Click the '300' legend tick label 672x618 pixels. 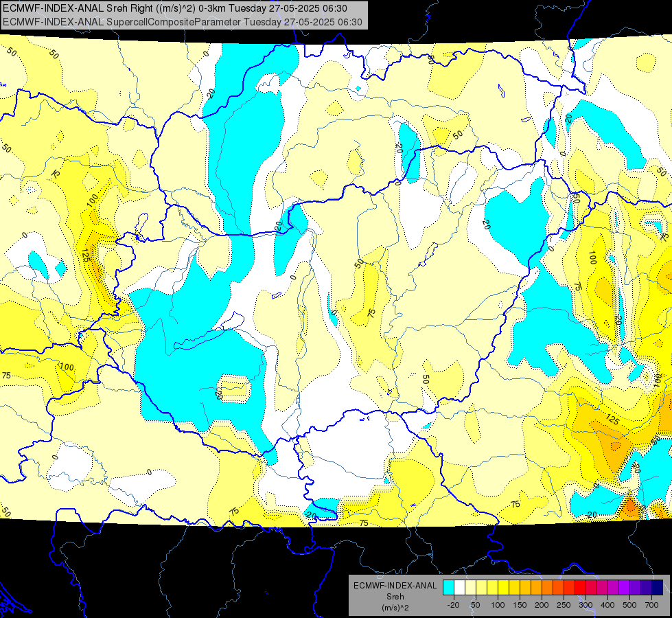click(x=586, y=605)
